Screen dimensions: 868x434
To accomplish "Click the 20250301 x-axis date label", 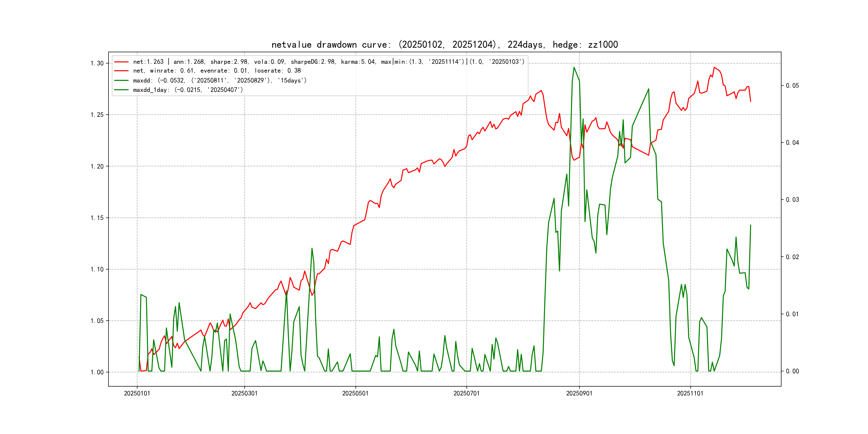I will click(x=244, y=393).
